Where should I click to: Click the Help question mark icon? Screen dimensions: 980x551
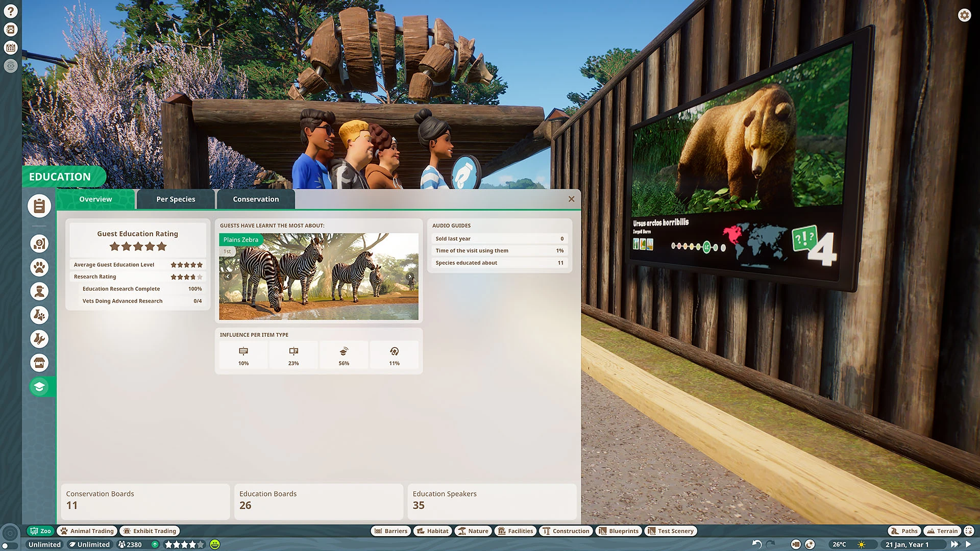click(x=11, y=11)
